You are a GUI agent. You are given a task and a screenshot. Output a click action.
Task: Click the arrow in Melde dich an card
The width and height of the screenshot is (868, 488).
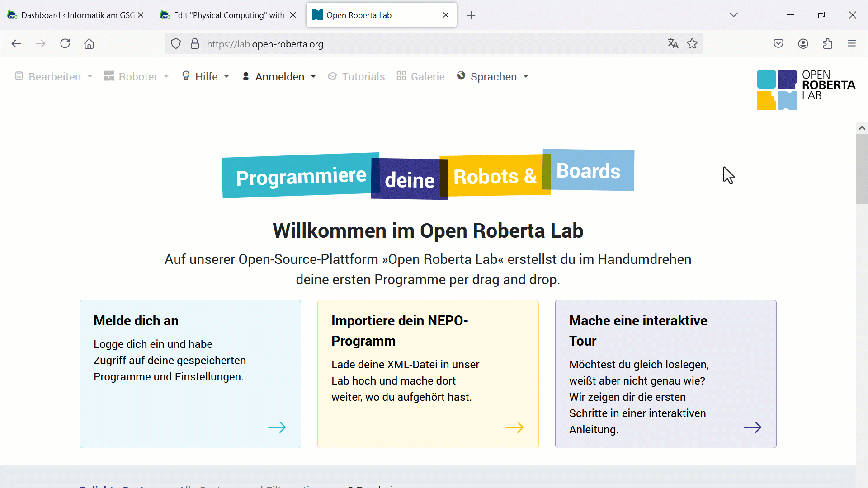click(x=277, y=427)
